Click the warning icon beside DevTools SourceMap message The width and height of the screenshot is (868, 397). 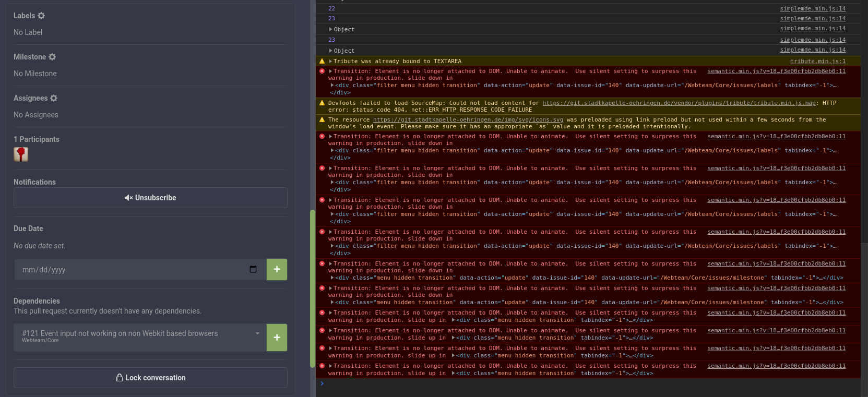click(x=322, y=103)
